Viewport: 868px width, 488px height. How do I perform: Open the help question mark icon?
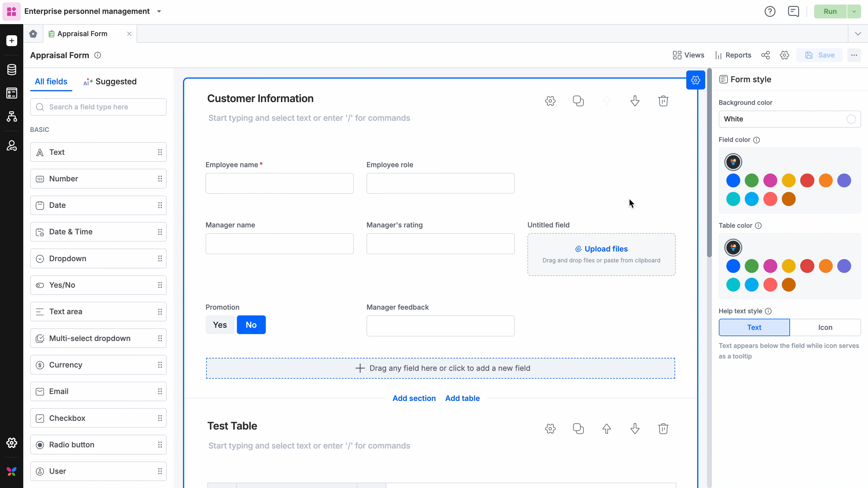click(770, 11)
